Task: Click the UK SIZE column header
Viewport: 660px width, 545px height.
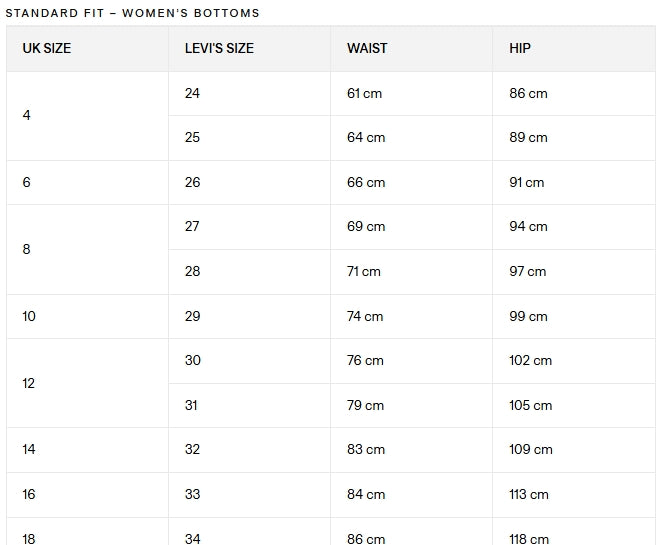Action: pos(47,48)
